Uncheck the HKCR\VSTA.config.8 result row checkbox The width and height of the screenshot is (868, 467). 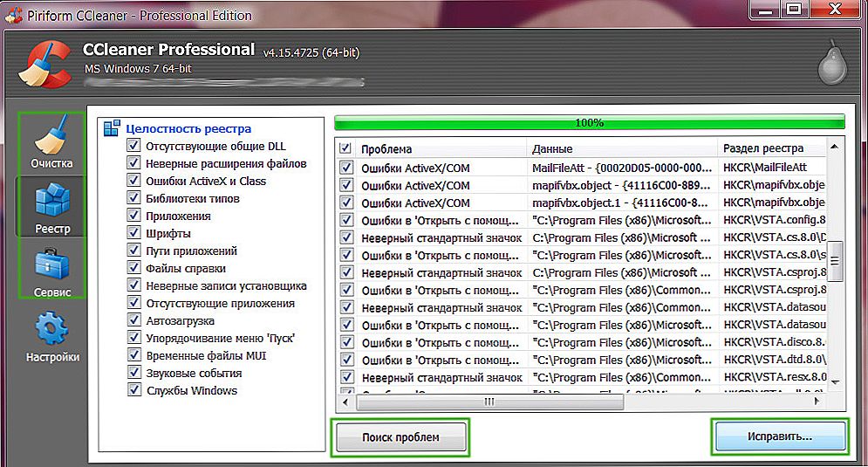point(346,220)
